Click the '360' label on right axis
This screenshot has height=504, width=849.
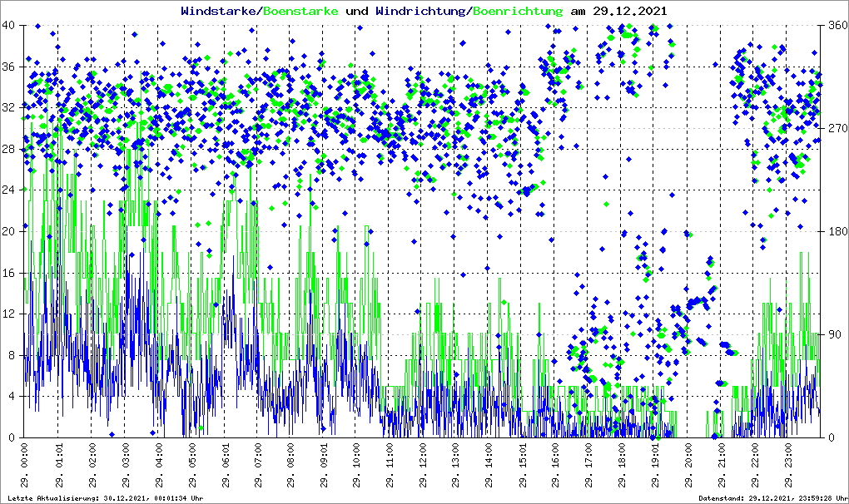(835, 26)
